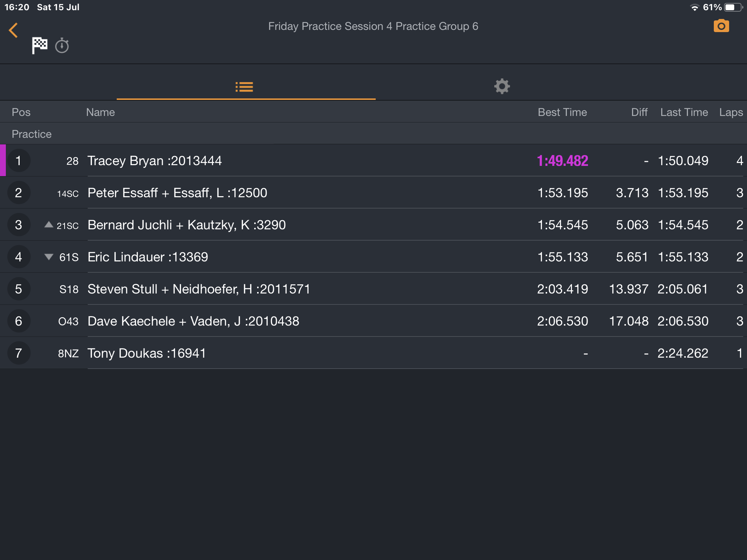747x560 pixels.
Task: Tap diff value 17.048
Action: click(629, 321)
